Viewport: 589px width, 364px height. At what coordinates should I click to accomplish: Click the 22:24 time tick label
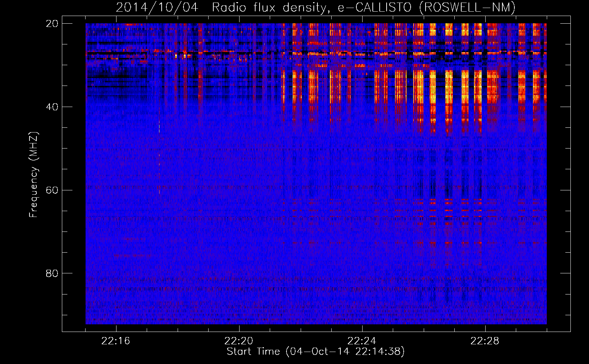coord(362,341)
